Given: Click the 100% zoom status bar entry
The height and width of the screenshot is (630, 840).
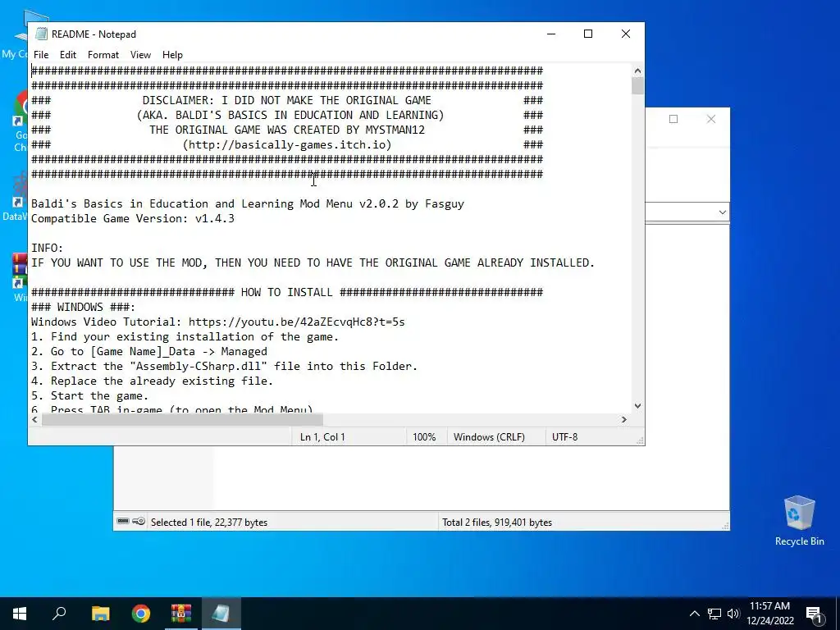Looking at the screenshot, I should (424, 437).
